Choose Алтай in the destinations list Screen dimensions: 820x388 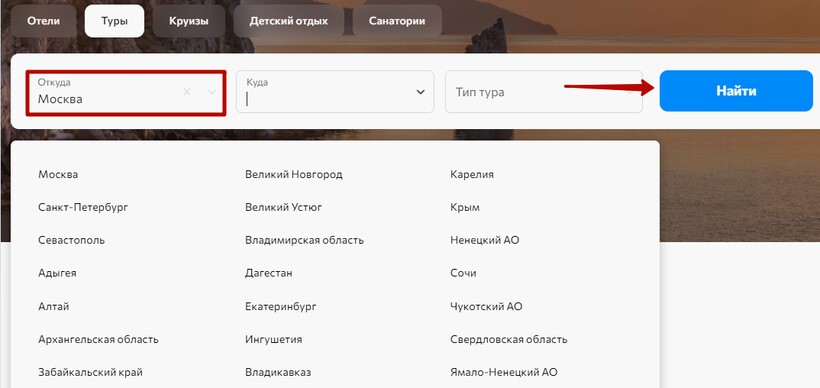click(x=53, y=306)
